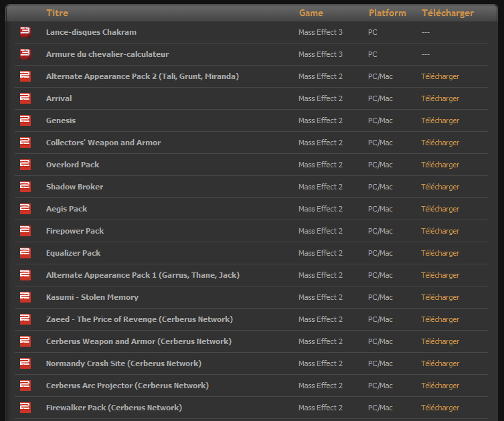This screenshot has width=504, height=421.
Task: Select the title Collectors' Weapon and Armor
Action: click(x=103, y=143)
